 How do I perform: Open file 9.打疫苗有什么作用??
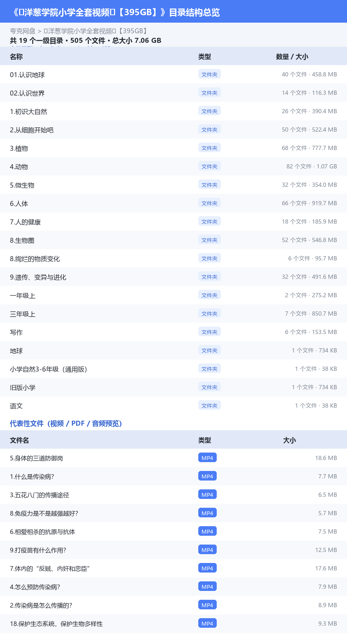click(38, 550)
